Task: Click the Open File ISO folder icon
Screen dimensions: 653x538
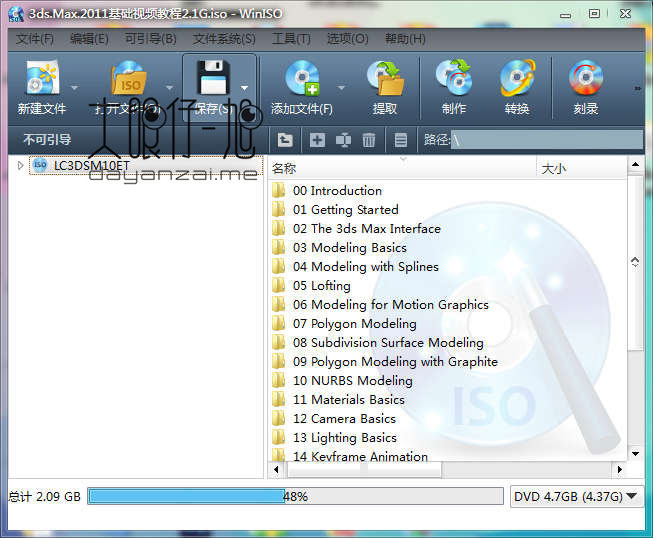Action: click(x=129, y=78)
